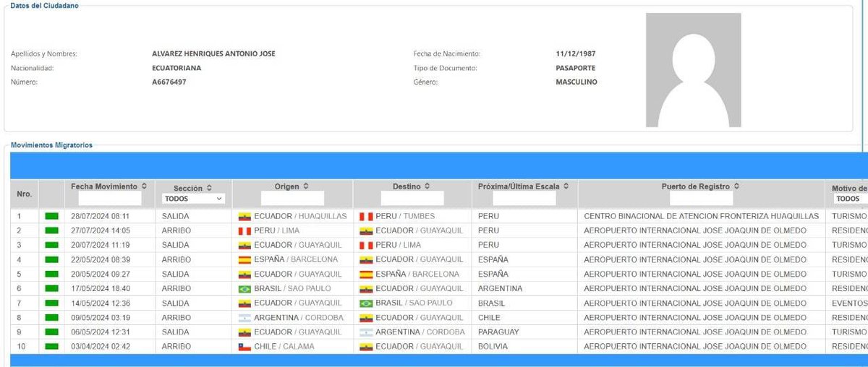The width and height of the screenshot is (868, 367).
Task: Click Próxima/Última Escala sort icon
Action: click(566, 186)
